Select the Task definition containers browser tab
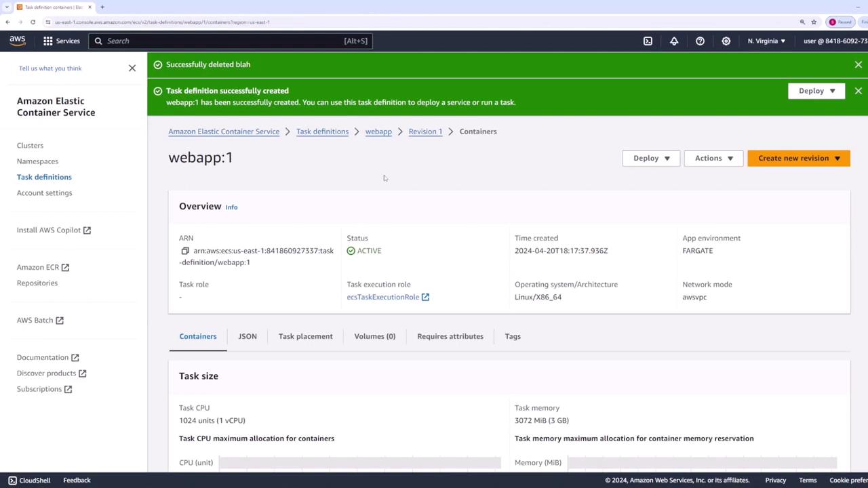This screenshot has width=868, height=488. click(x=54, y=7)
